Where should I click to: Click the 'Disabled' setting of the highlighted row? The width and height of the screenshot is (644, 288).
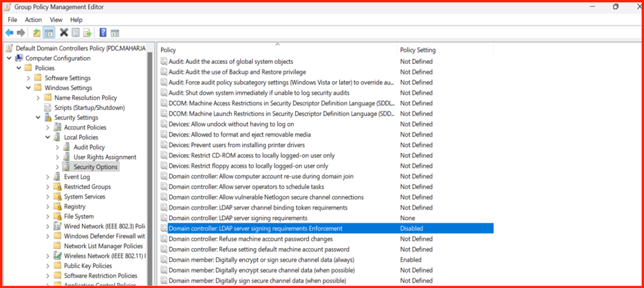click(411, 228)
